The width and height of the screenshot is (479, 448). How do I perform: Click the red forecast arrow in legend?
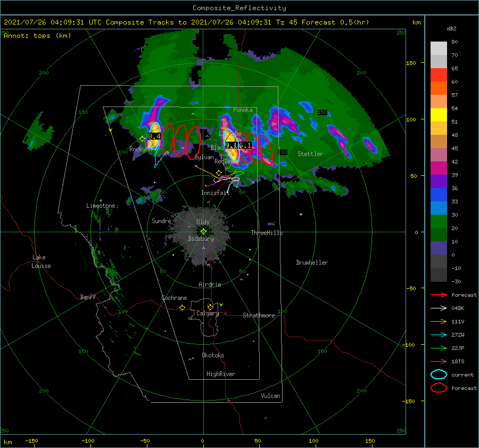(x=439, y=295)
